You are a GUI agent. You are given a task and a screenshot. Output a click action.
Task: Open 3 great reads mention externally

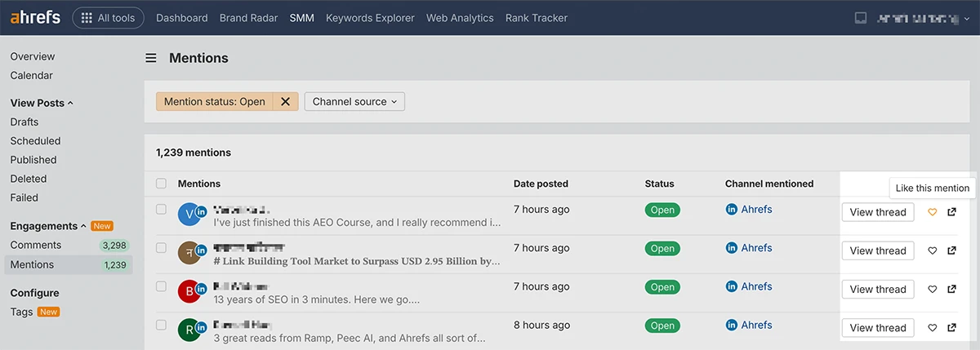[951, 328]
